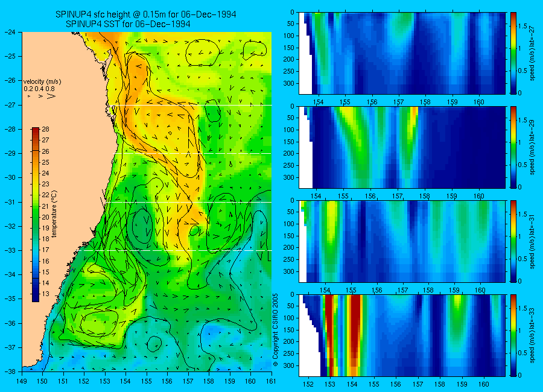Screen dimensions: 543x392
Task: Click the '161' longitude label under the map
Action: click(271, 381)
